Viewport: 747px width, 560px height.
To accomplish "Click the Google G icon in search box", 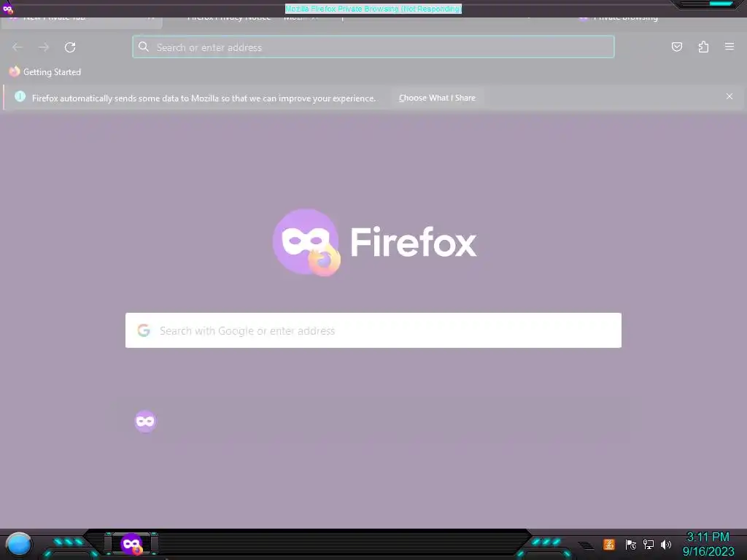I will tap(144, 330).
